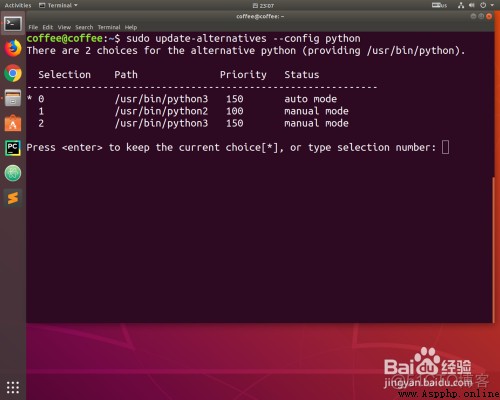Open the Files manager dock icon
500x400 pixels.
point(13,98)
